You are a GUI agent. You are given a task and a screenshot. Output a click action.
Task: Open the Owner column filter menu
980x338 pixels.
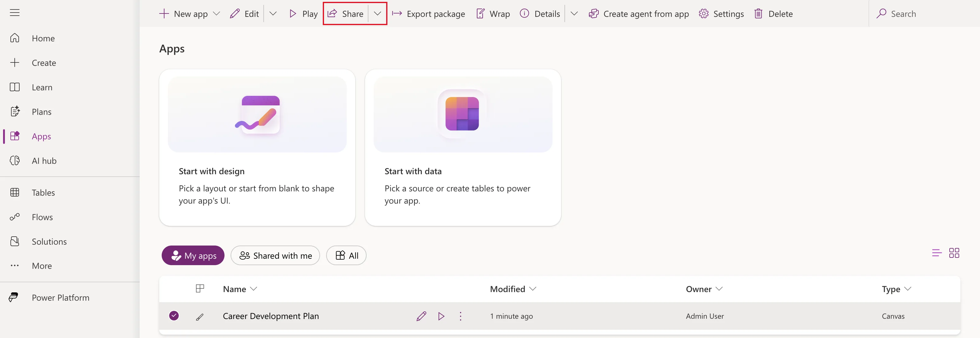point(704,289)
